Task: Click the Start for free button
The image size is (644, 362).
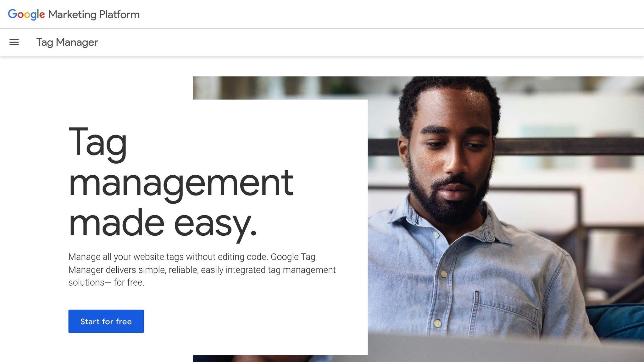Action: point(106,321)
